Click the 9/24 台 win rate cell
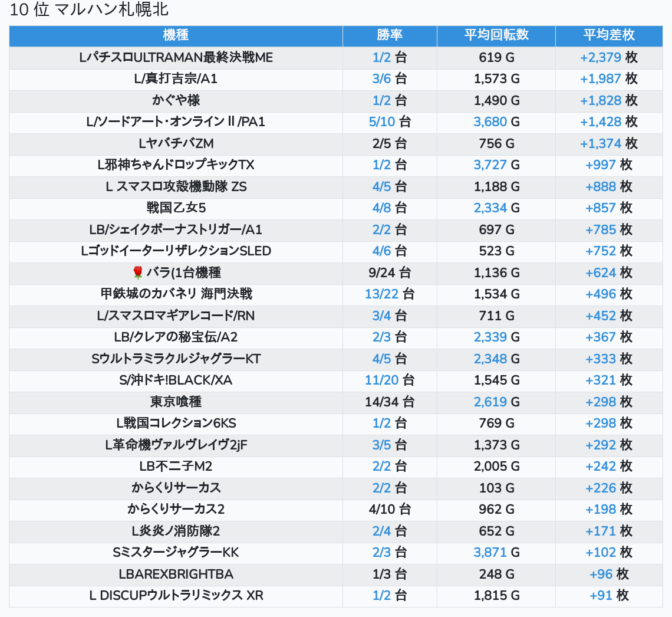672x617 pixels. point(390,273)
